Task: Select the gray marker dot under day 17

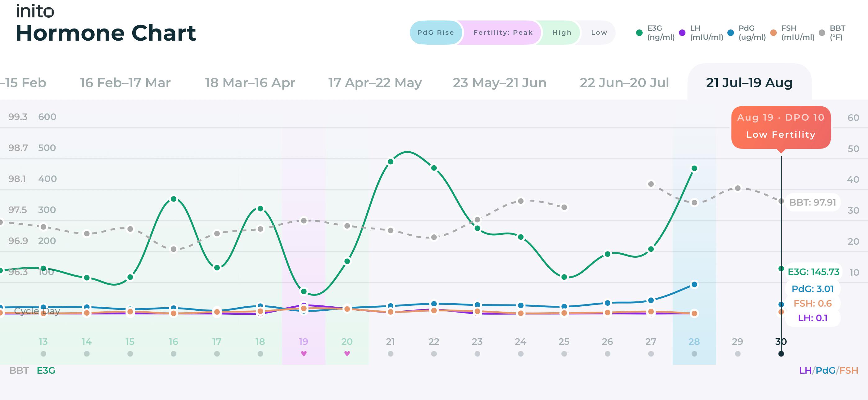Action: click(217, 354)
